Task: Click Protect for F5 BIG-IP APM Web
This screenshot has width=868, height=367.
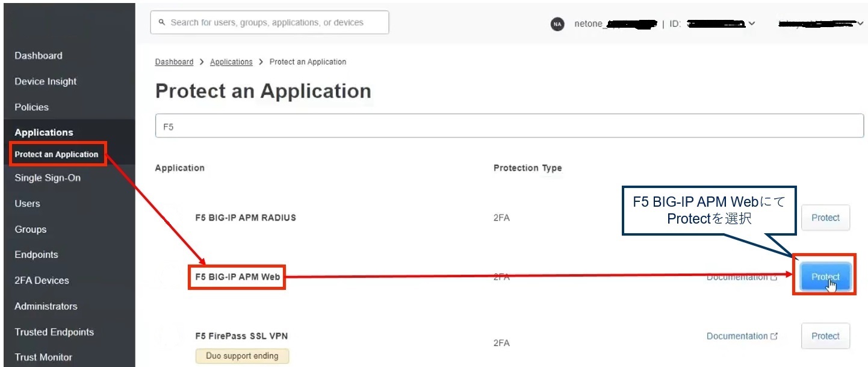Action: click(x=825, y=277)
